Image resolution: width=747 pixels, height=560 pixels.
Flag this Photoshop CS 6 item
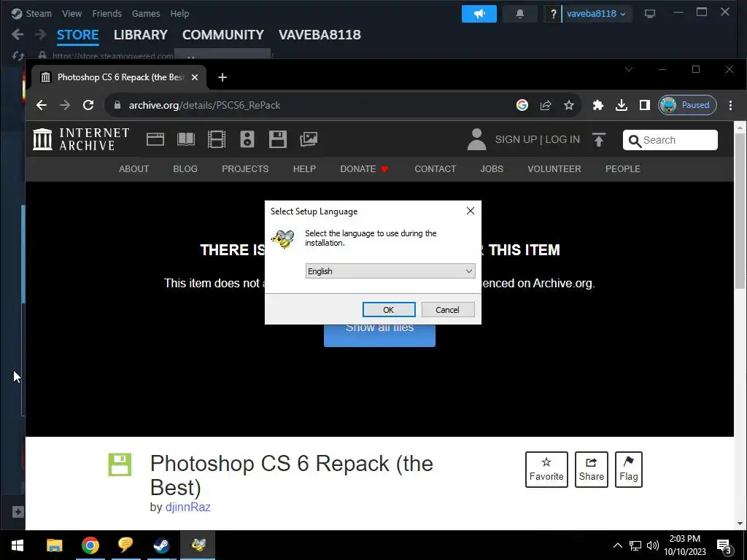tap(628, 469)
